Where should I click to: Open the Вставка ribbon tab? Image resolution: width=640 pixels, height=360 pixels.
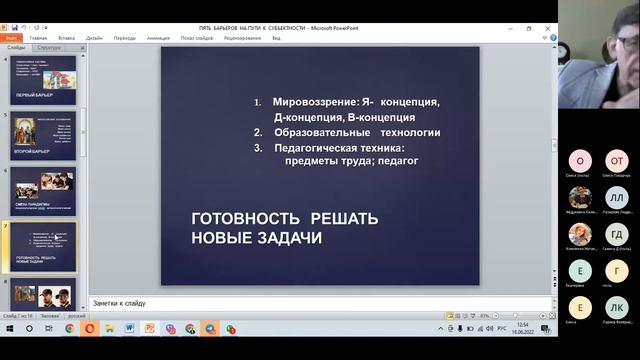[67, 38]
